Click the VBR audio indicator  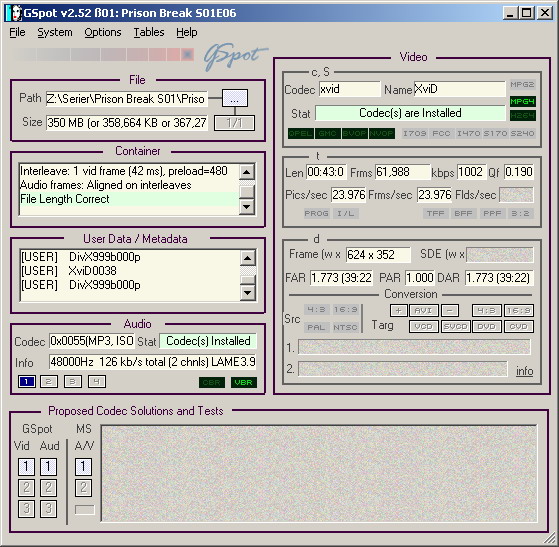(x=243, y=382)
